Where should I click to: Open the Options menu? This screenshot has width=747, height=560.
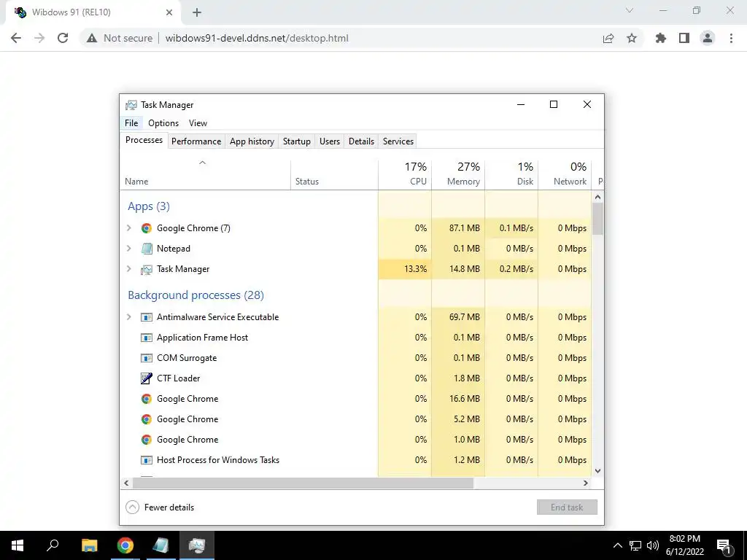pos(163,123)
